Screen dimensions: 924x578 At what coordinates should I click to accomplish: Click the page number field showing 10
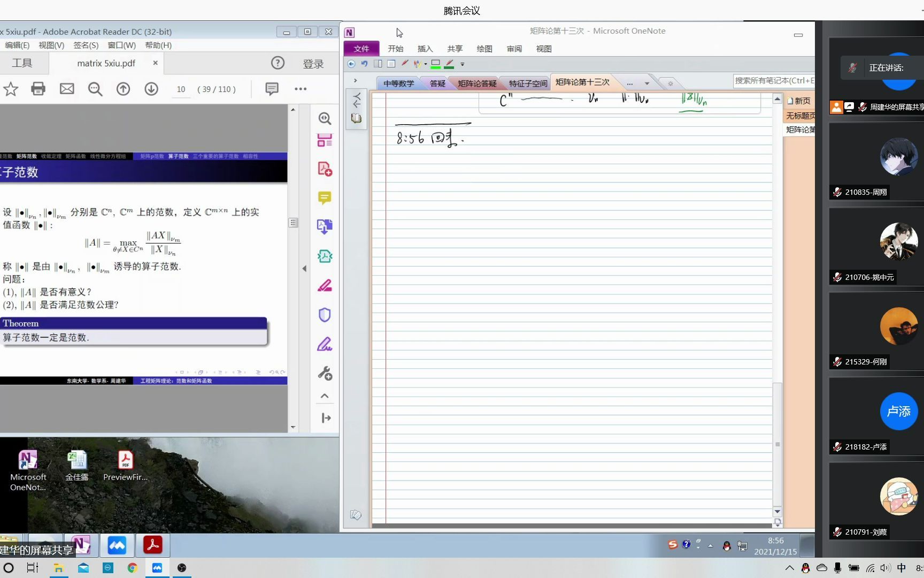[181, 89]
